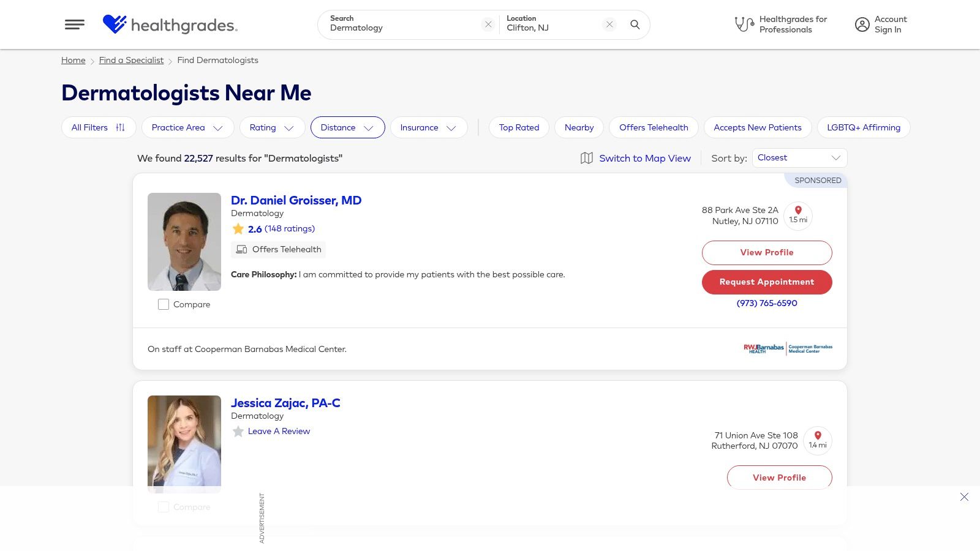Enable the Offers Telehealth quick filter
The height and width of the screenshot is (551, 980).
coord(654,127)
